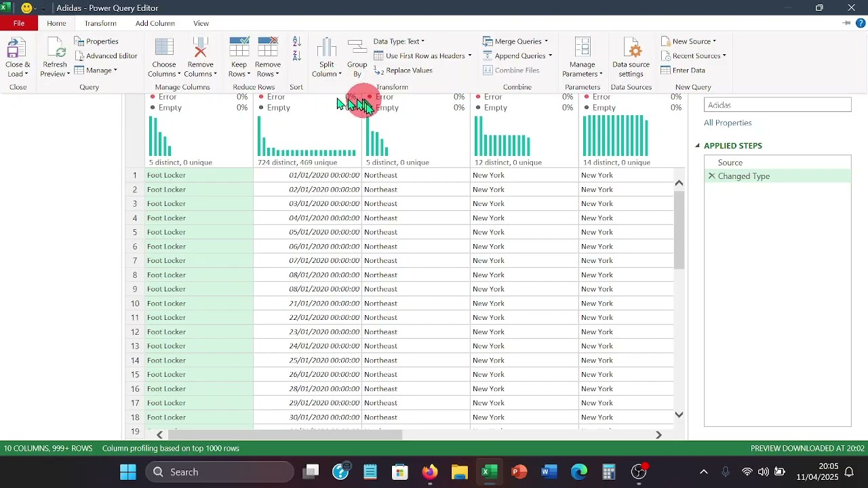
Task: Switch to the View tab
Action: (201, 23)
